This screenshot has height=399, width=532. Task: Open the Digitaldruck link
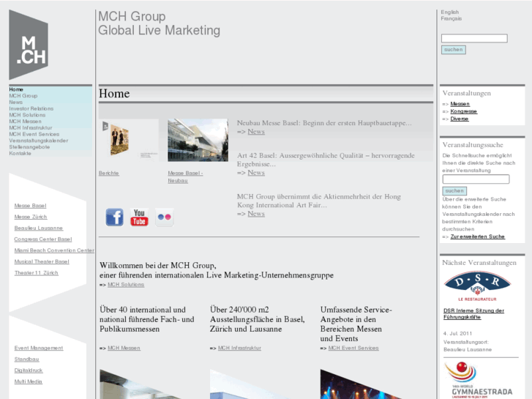coord(29,370)
